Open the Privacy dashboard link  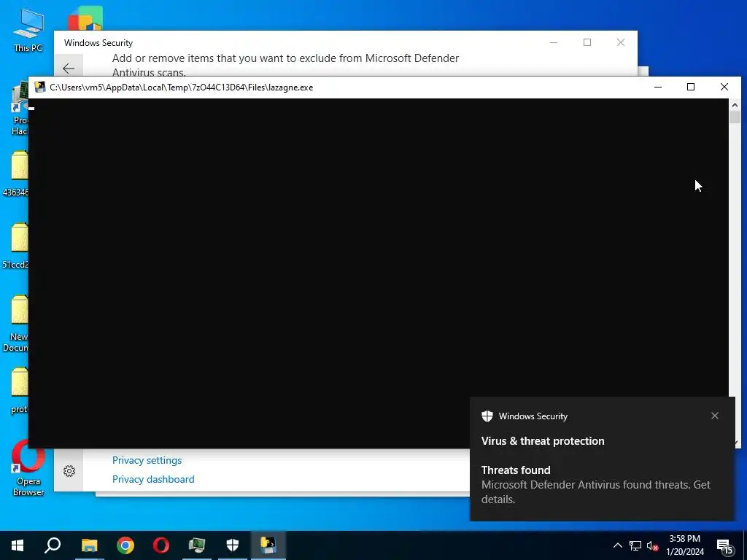click(x=153, y=480)
